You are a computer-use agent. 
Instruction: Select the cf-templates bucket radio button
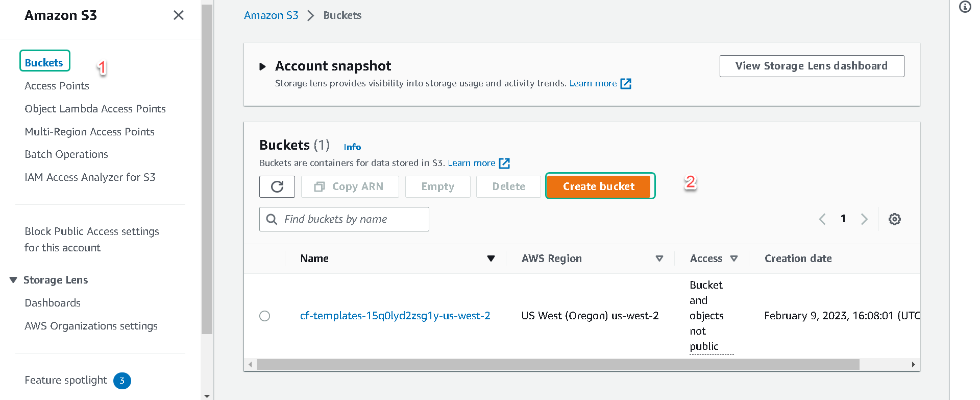click(x=264, y=316)
